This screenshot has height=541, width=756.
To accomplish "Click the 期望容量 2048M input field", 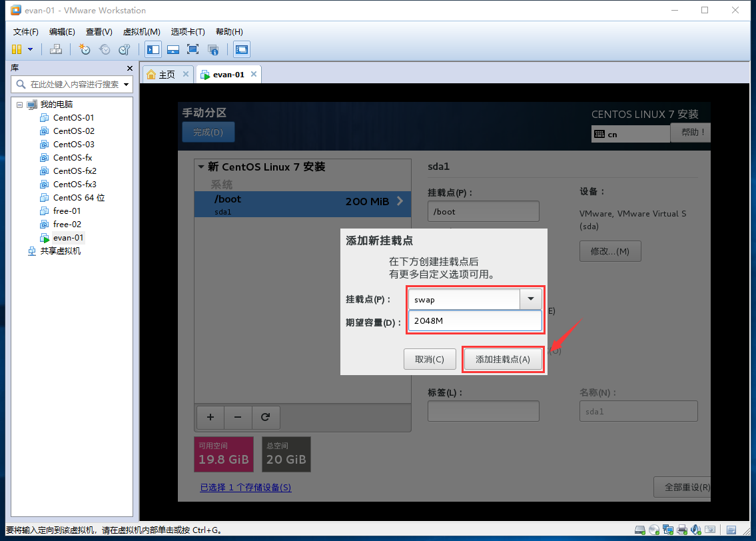I will [475, 320].
